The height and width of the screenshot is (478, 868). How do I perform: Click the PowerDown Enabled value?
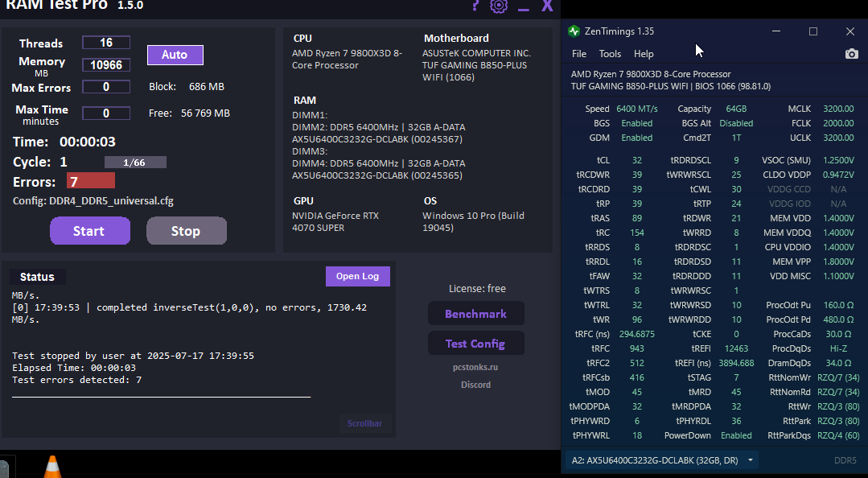736,435
